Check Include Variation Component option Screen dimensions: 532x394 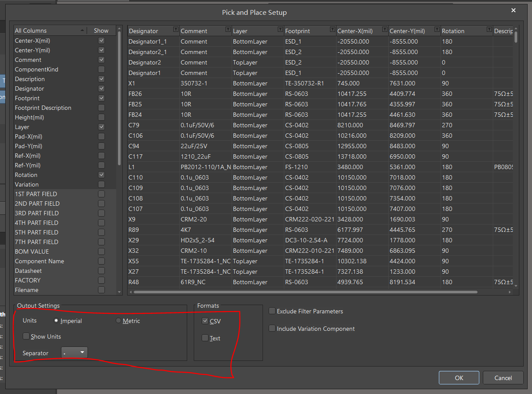pyautogui.click(x=272, y=329)
